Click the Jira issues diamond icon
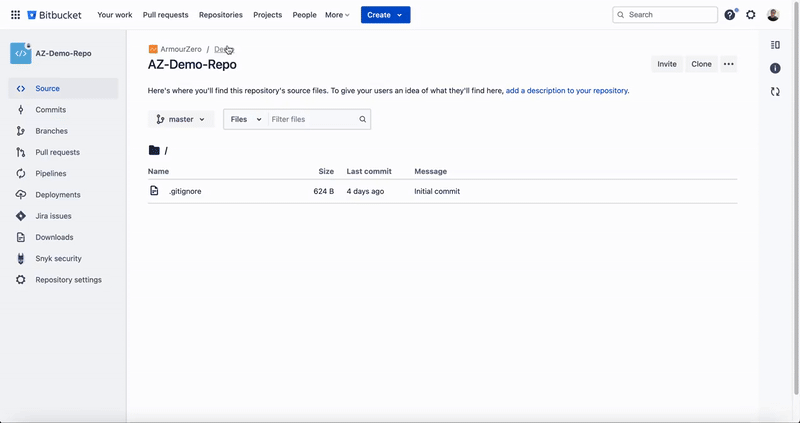The image size is (800, 423). (20, 216)
